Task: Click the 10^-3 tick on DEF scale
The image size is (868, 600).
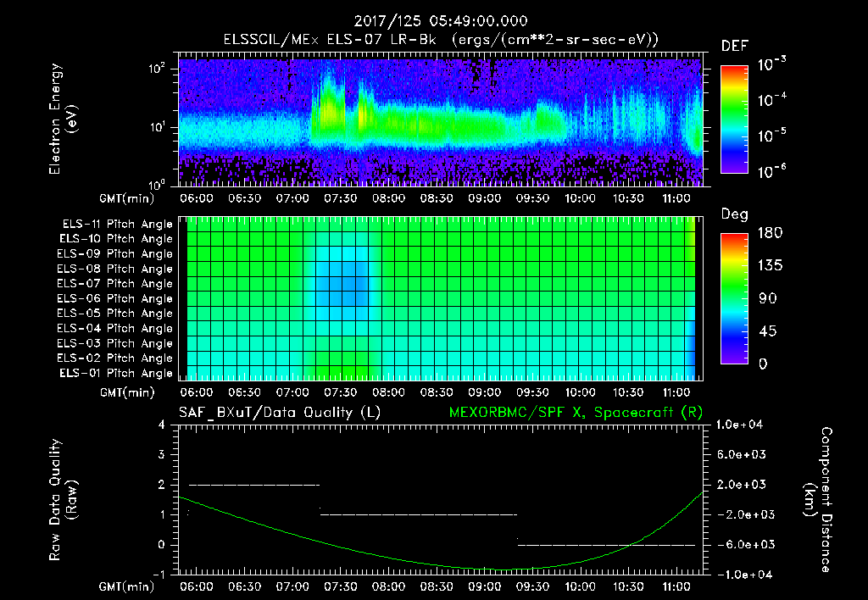Action: click(x=771, y=64)
